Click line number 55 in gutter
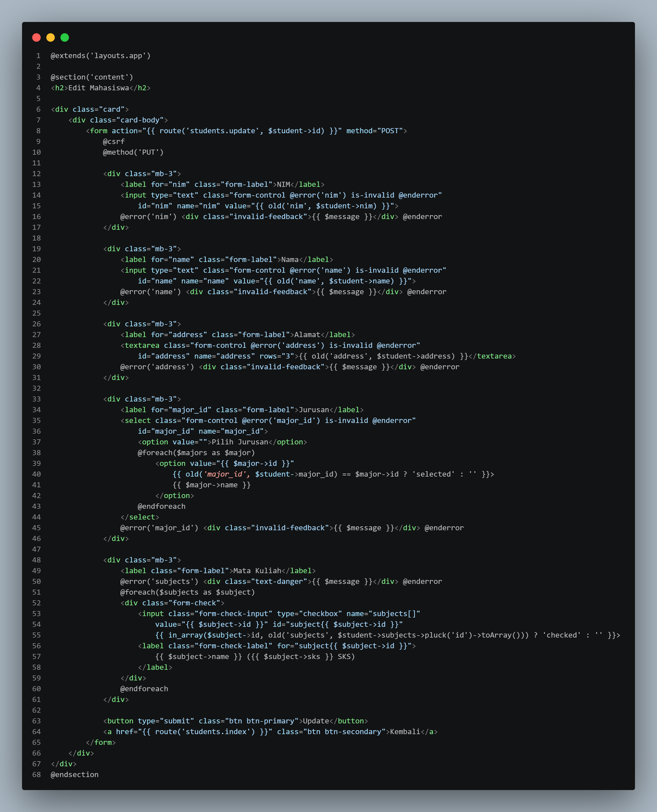This screenshot has height=812, width=657. click(x=37, y=635)
